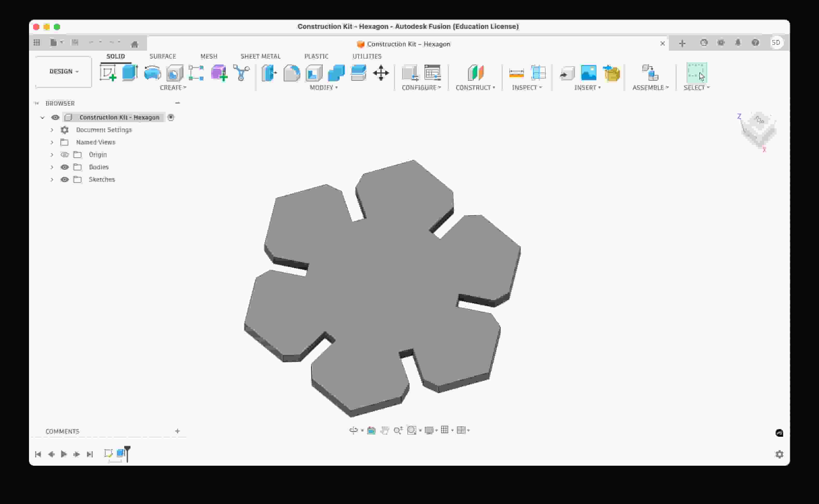
Task: Expand the Document Settings item
Action: point(52,130)
